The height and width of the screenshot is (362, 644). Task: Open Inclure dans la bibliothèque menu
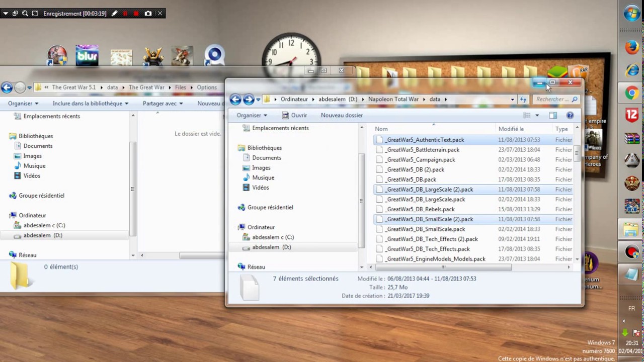91,104
